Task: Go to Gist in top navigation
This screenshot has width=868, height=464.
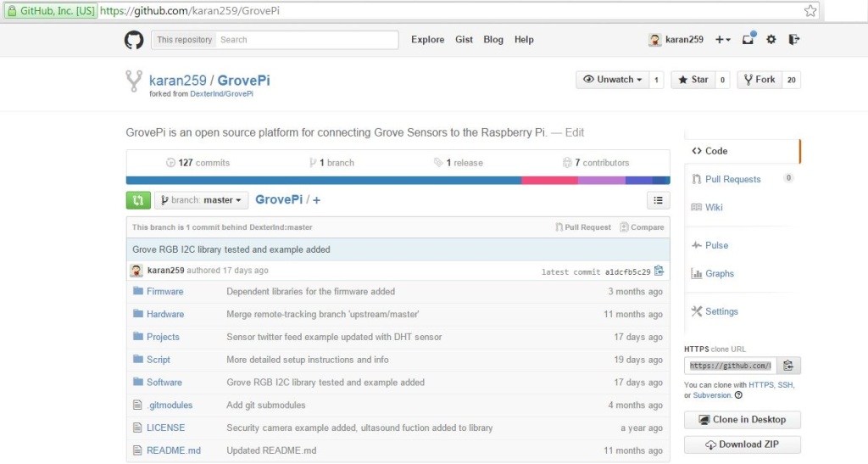Action: (x=464, y=39)
